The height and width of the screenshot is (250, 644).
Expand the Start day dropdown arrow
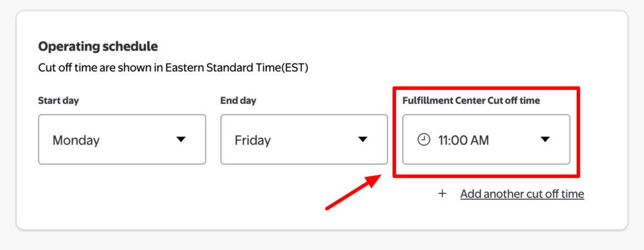(180, 139)
